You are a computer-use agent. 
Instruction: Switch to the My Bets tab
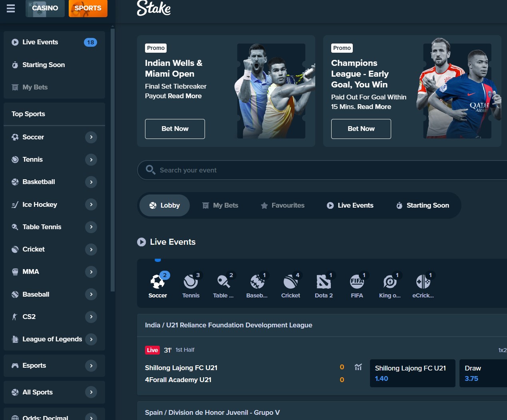pos(220,205)
